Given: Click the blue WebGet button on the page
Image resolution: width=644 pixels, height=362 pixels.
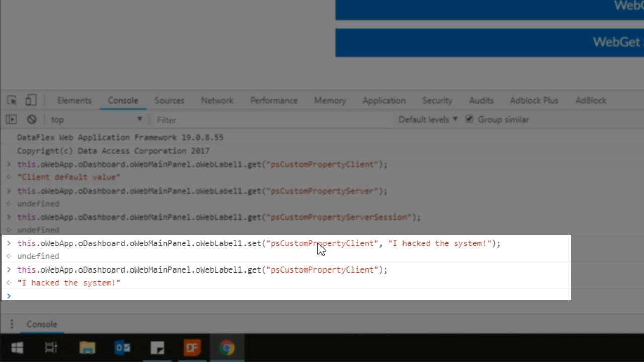Looking at the screenshot, I should point(489,42).
